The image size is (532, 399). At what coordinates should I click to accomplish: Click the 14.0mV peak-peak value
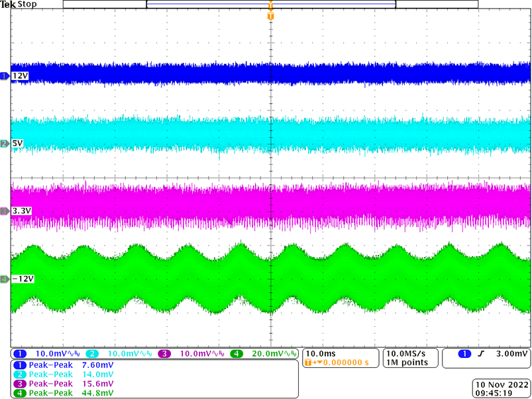click(x=97, y=375)
